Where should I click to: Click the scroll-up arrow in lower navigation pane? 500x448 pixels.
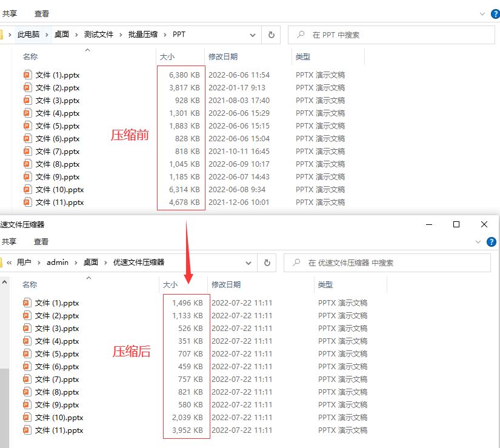4,282
